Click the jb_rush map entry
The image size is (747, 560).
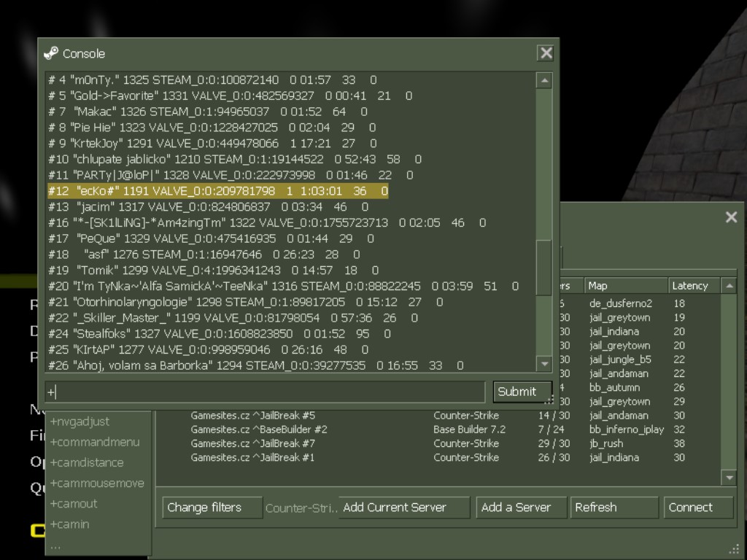[x=606, y=443]
